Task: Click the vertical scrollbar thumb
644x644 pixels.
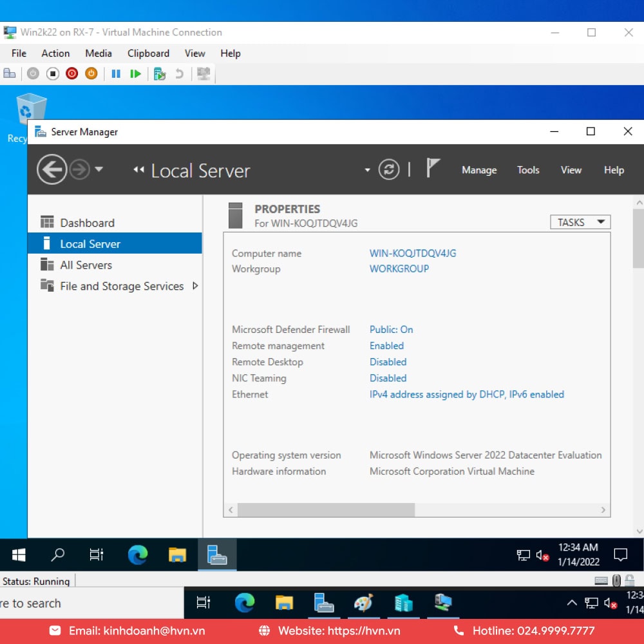Action: tap(639, 238)
